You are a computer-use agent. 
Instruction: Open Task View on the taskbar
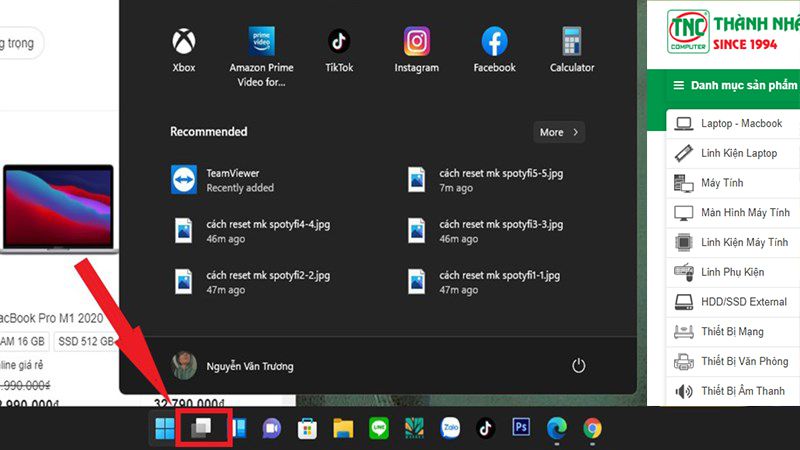(x=202, y=428)
